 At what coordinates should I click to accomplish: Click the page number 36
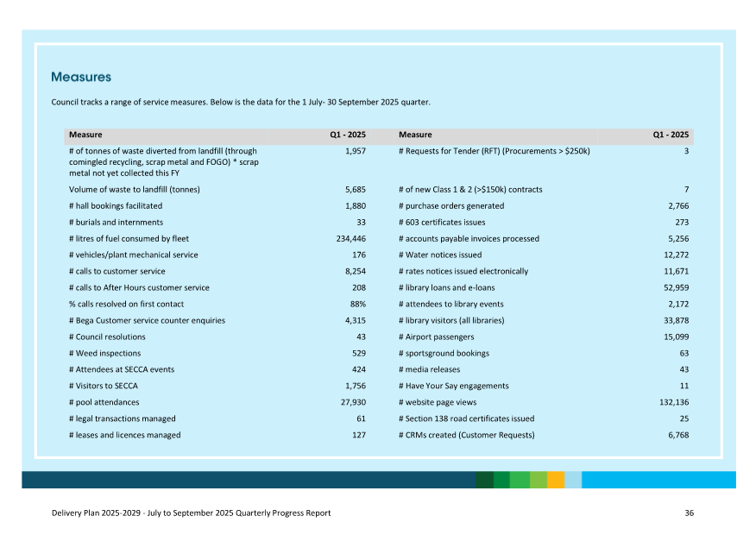point(689,513)
